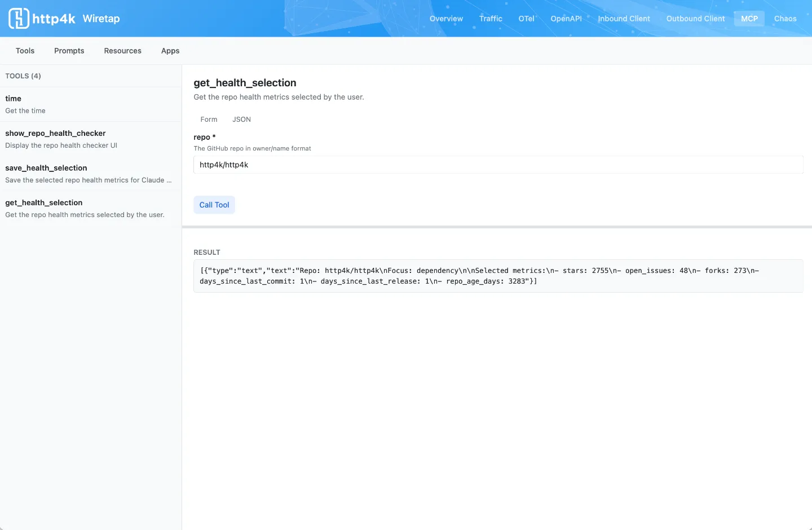Switch to JSON input mode
Image resolution: width=812 pixels, height=530 pixels.
click(241, 120)
